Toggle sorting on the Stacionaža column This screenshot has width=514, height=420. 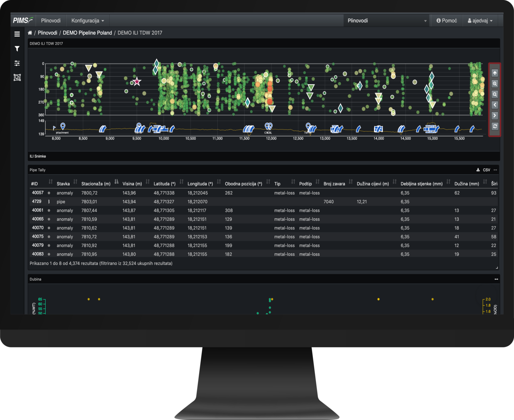[116, 182]
